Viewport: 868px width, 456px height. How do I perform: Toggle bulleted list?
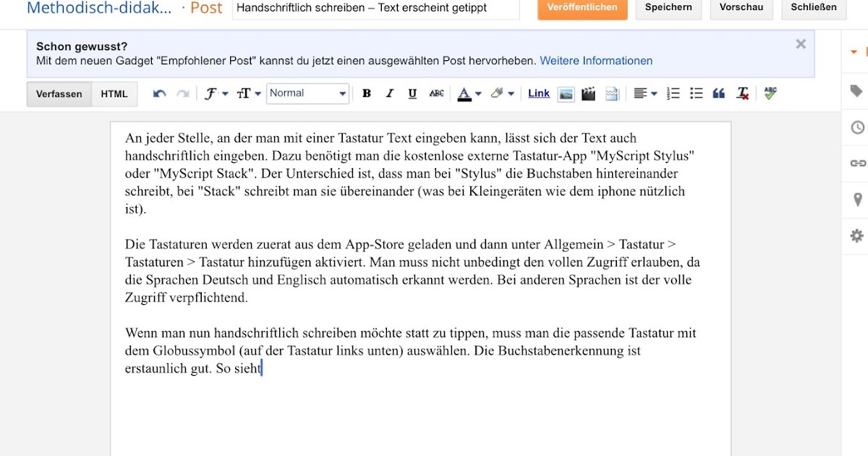pos(696,93)
